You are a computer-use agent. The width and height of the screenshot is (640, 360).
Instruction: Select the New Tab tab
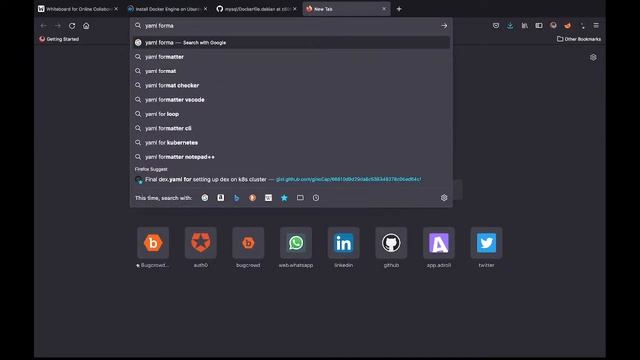coord(346,9)
